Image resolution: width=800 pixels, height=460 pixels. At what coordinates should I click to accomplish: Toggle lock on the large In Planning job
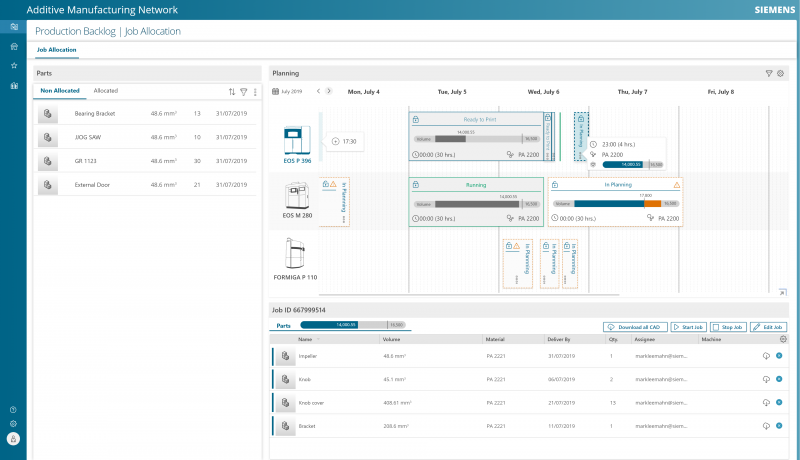tap(554, 185)
